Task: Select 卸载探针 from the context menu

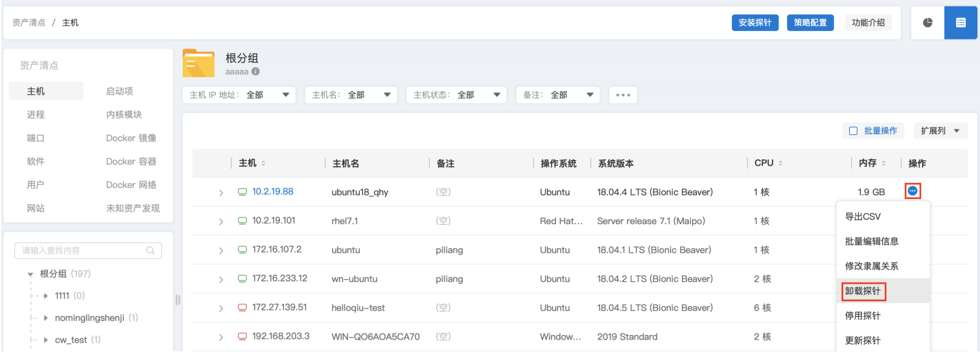Action: pyautogui.click(x=863, y=292)
